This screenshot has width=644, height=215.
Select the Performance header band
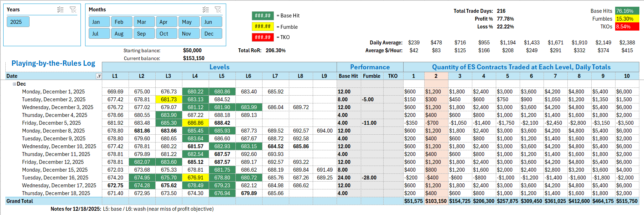(x=369, y=67)
